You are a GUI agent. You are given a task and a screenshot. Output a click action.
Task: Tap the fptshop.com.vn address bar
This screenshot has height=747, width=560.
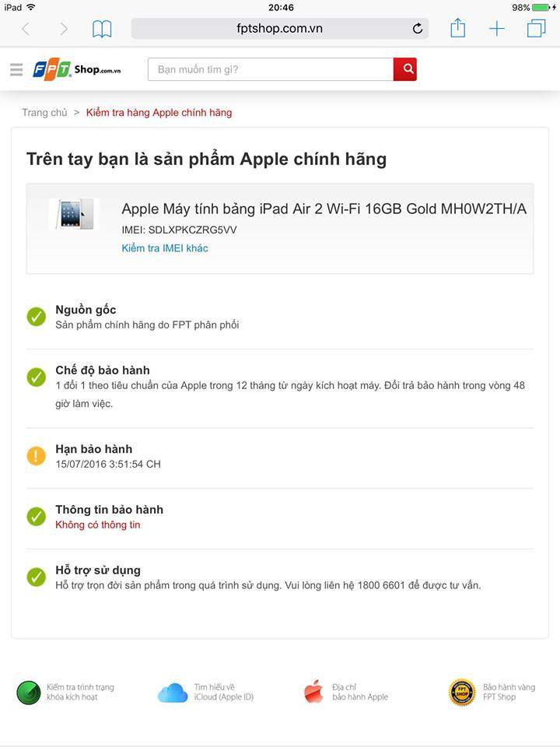pyautogui.click(x=280, y=29)
